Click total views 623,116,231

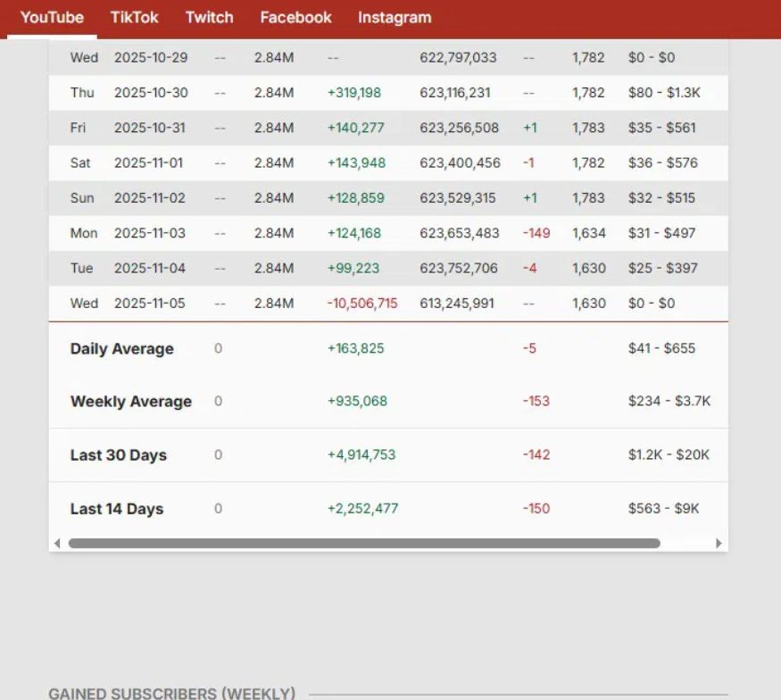click(x=454, y=93)
